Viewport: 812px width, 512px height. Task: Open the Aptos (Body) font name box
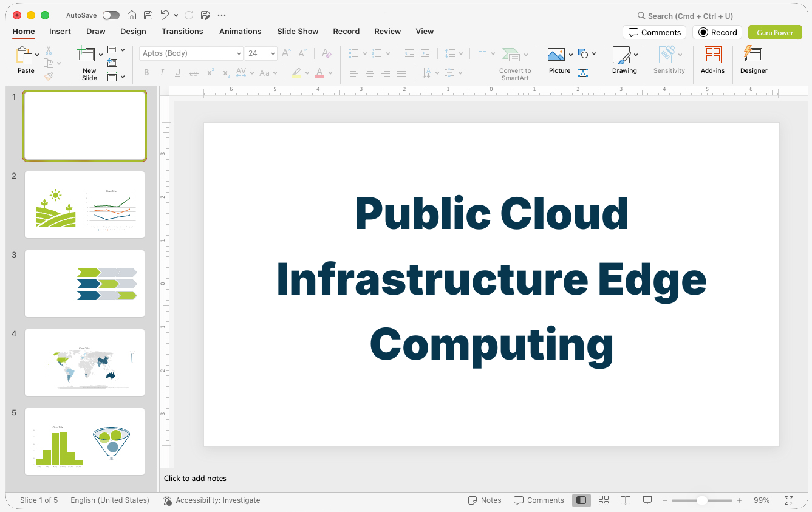[x=191, y=53]
